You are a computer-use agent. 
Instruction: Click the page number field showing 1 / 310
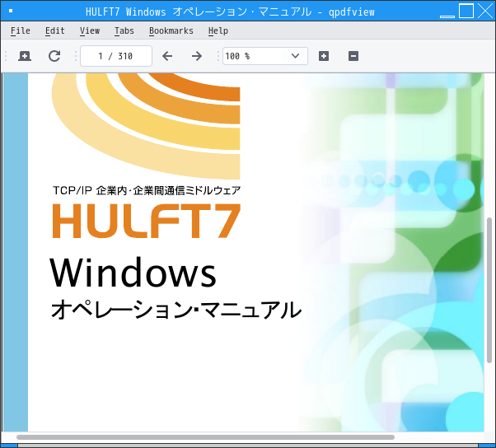116,56
